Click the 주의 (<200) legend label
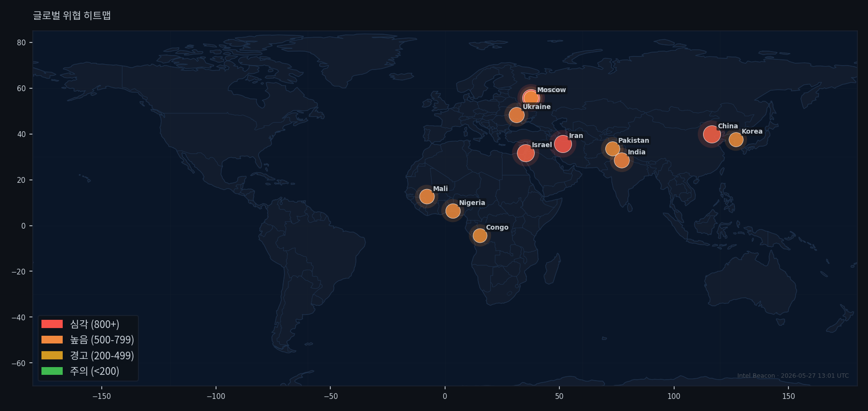The width and height of the screenshot is (868, 411). pos(95,371)
